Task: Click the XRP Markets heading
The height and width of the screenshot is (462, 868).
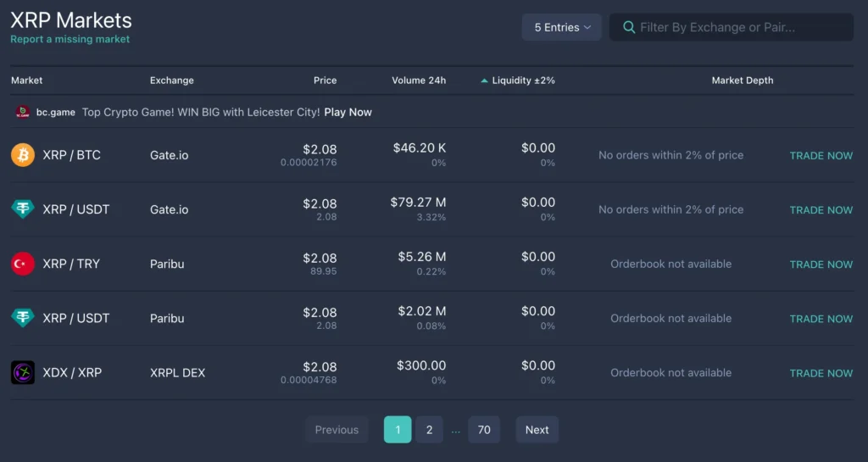Action: (x=71, y=20)
